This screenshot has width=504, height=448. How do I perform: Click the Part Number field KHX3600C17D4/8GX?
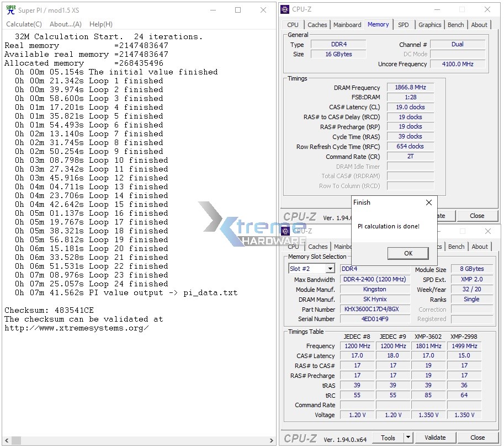pos(374,310)
